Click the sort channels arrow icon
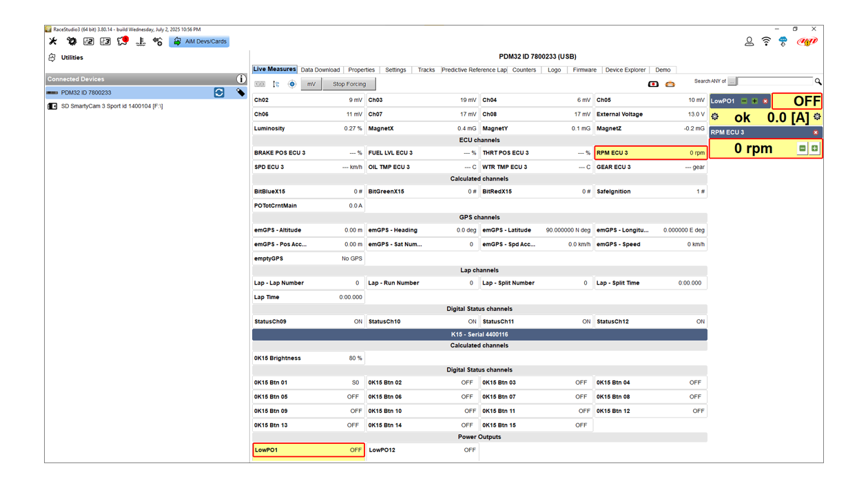Screen dimensions: 868x488 click(276, 84)
